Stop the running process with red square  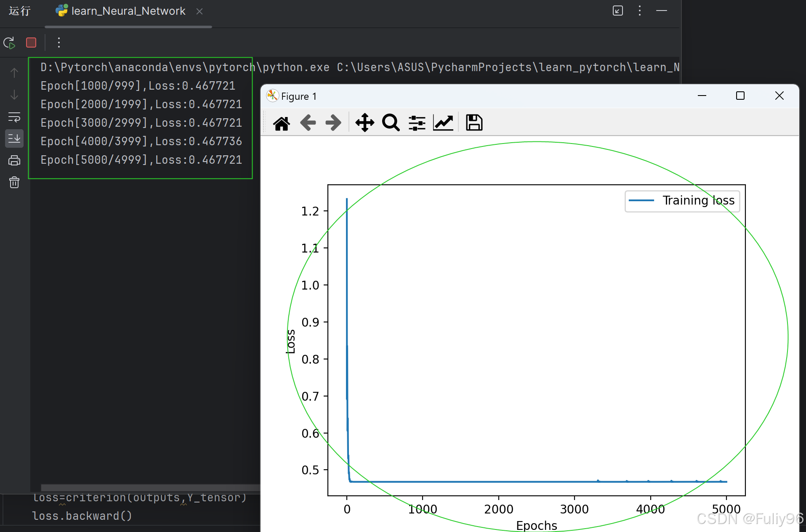[x=31, y=43]
